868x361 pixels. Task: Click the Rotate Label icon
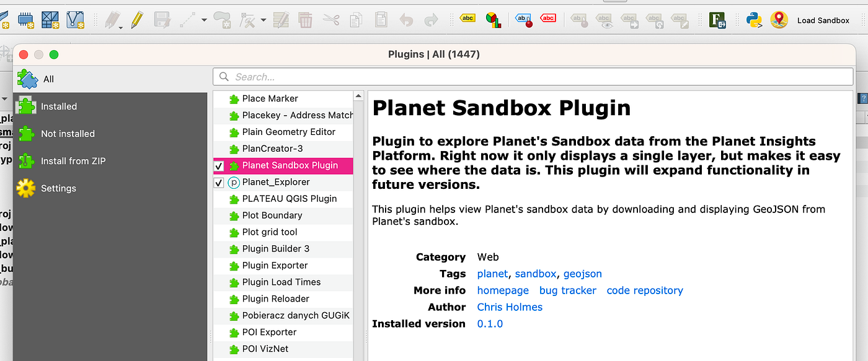coord(655,20)
